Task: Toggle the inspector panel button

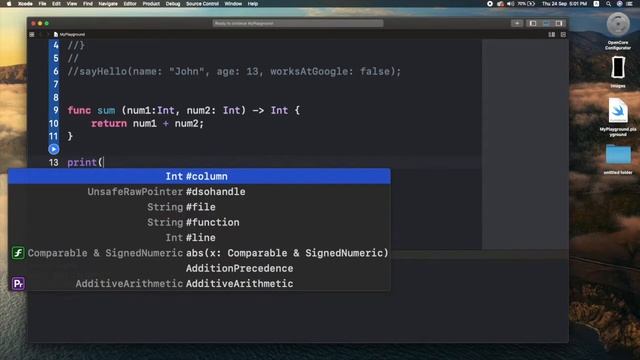Action: pyautogui.click(x=559, y=23)
